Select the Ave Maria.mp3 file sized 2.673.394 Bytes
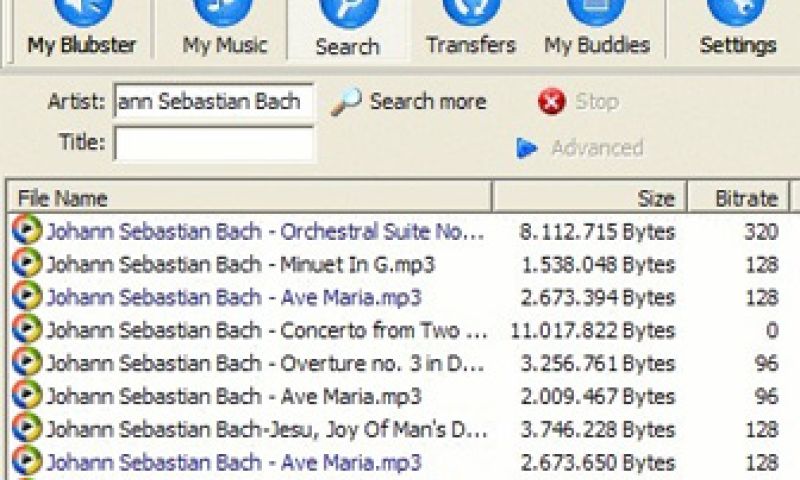The width and height of the screenshot is (800, 480). [234, 297]
